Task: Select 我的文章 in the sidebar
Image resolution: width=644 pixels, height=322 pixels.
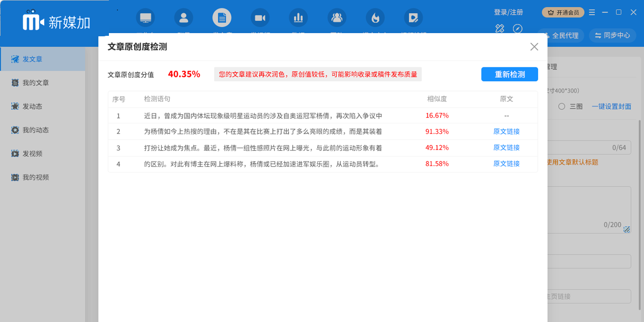Action: [36, 83]
